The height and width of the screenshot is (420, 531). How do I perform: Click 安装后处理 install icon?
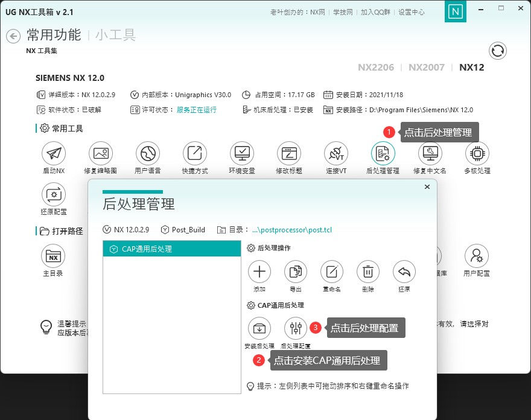click(259, 328)
